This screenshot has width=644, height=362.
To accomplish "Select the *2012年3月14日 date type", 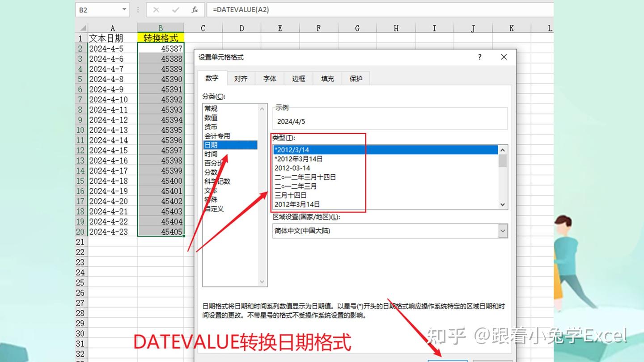I will pos(298,159).
